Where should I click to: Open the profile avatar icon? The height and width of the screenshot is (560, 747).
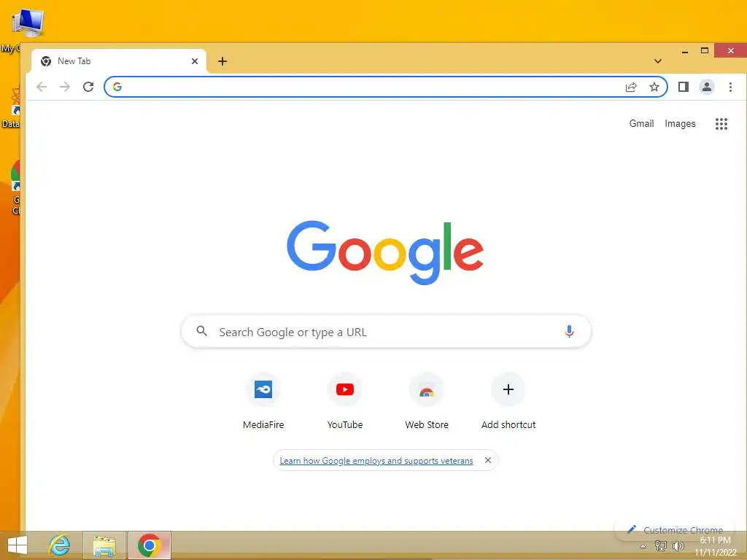(706, 87)
